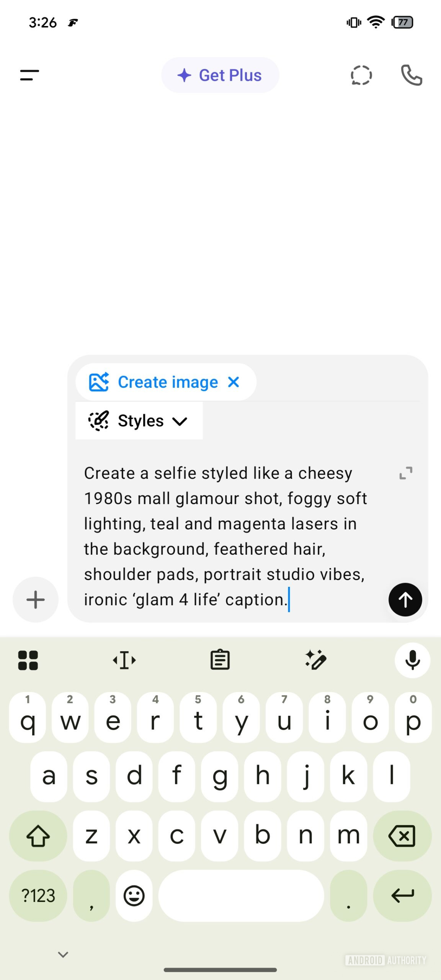This screenshot has width=441, height=980.
Task: Tap the Get Plus upgrade button
Action: [220, 75]
